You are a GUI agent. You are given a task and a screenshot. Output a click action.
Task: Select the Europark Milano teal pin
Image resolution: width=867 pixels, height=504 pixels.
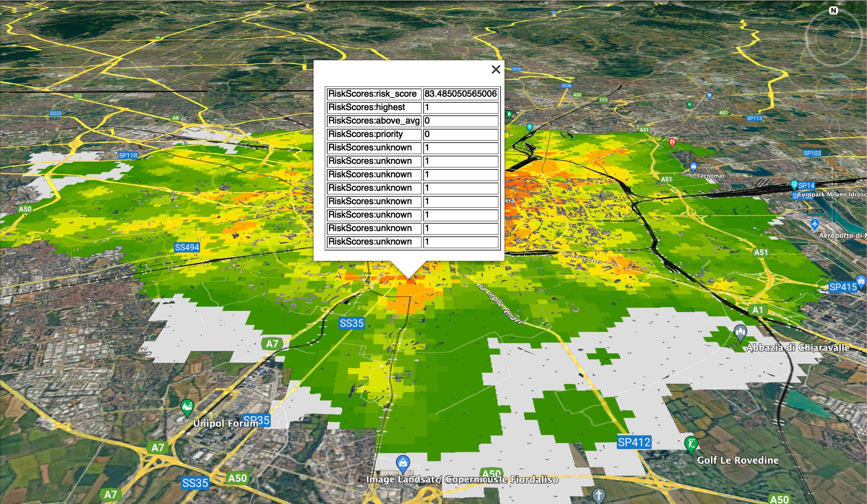[794, 184]
